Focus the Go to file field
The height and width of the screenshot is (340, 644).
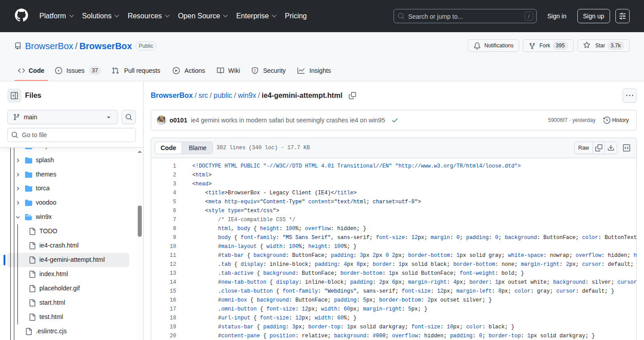(72, 135)
